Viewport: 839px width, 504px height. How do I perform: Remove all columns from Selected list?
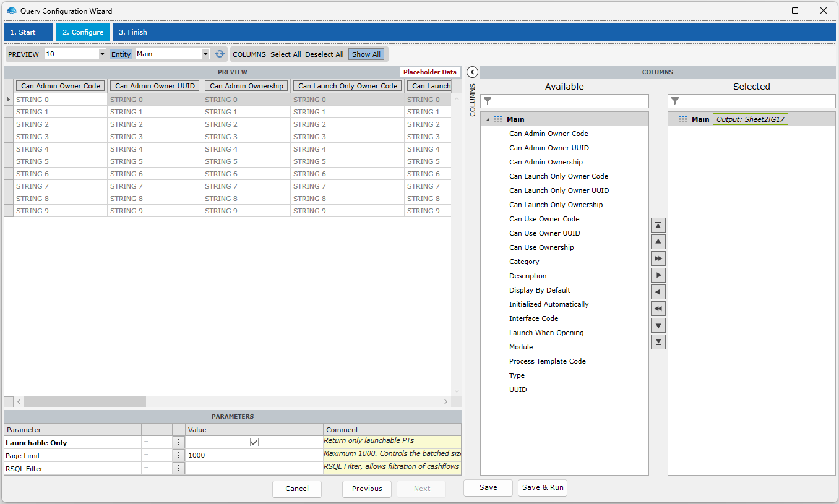coord(658,309)
